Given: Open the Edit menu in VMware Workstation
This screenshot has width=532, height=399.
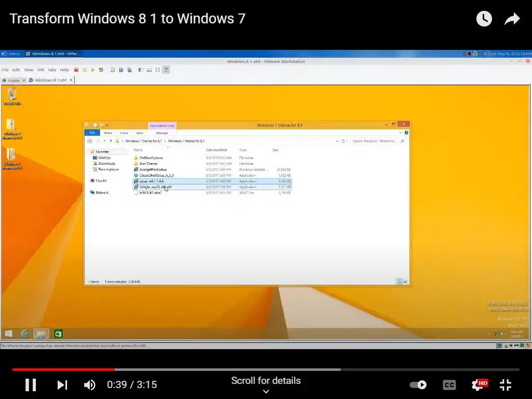Looking at the screenshot, I should (16, 70).
